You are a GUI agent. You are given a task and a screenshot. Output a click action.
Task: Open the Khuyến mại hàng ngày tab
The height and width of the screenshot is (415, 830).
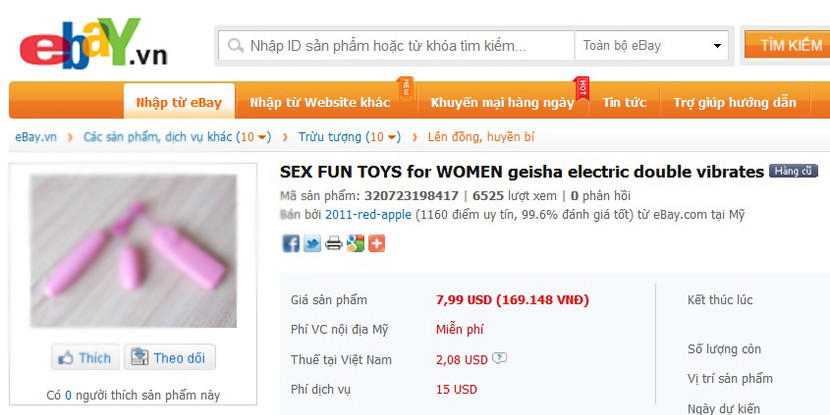point(502,102)
